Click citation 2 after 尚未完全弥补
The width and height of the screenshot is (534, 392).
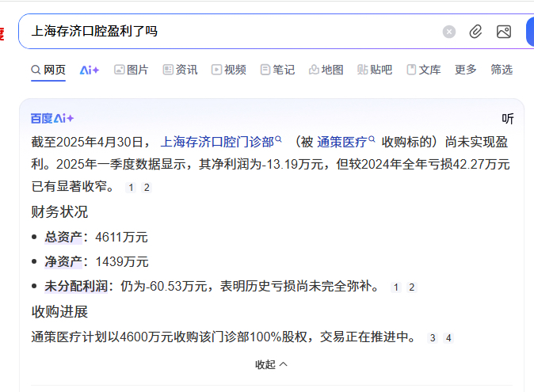coord(411,287)
